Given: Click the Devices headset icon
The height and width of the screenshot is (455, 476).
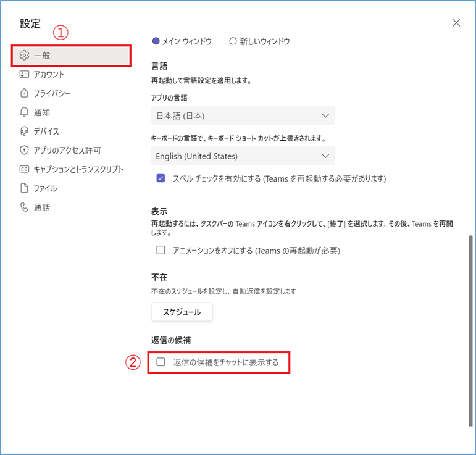Looking at the screenshot, I should click(25, 131).
